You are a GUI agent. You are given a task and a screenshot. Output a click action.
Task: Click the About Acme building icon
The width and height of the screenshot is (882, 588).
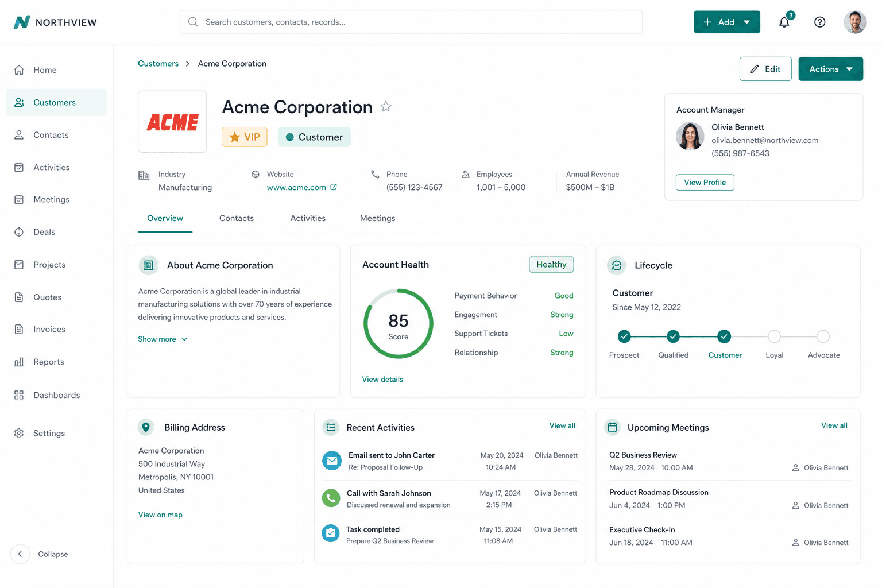pos(149,265)
